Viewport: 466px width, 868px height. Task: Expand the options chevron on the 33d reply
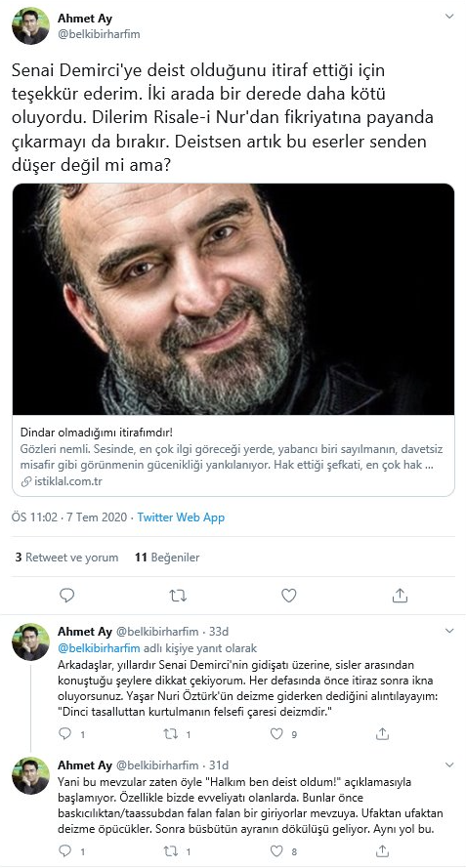449,631
